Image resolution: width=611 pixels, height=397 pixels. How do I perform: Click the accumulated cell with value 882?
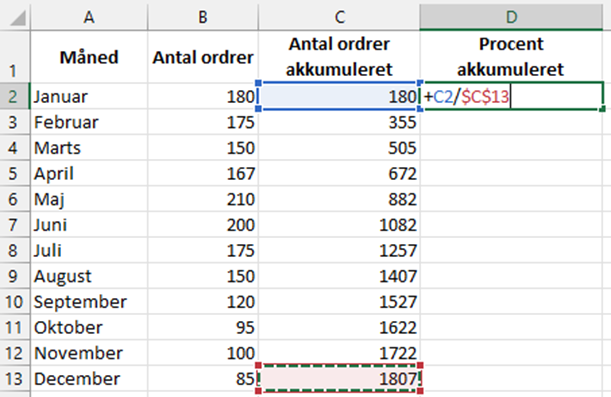tap(339, 199)
